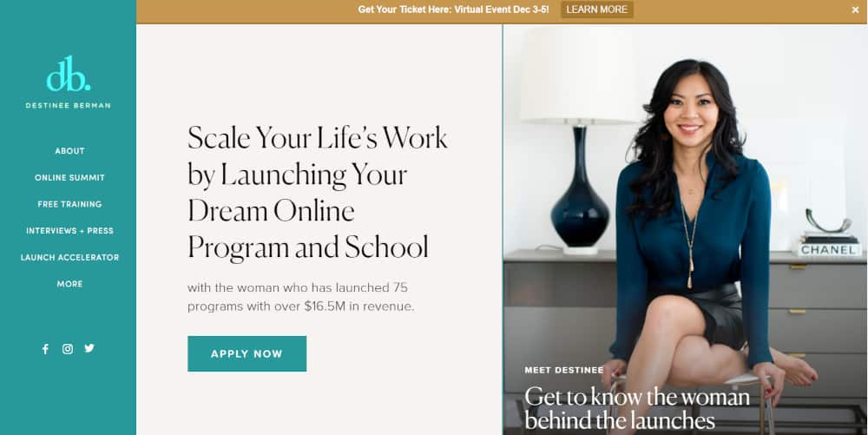Go to the About page
The width and height of the screenshot is (868, 435).
[x=69, y=150]
